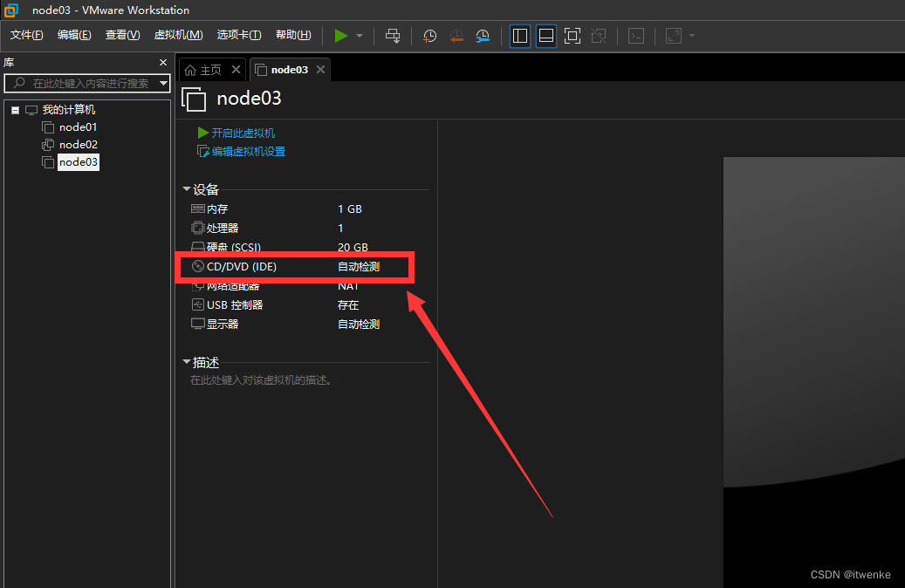Open the snapshot manager icon
Viewport: 905px width, 588px height.
(483, 36)
